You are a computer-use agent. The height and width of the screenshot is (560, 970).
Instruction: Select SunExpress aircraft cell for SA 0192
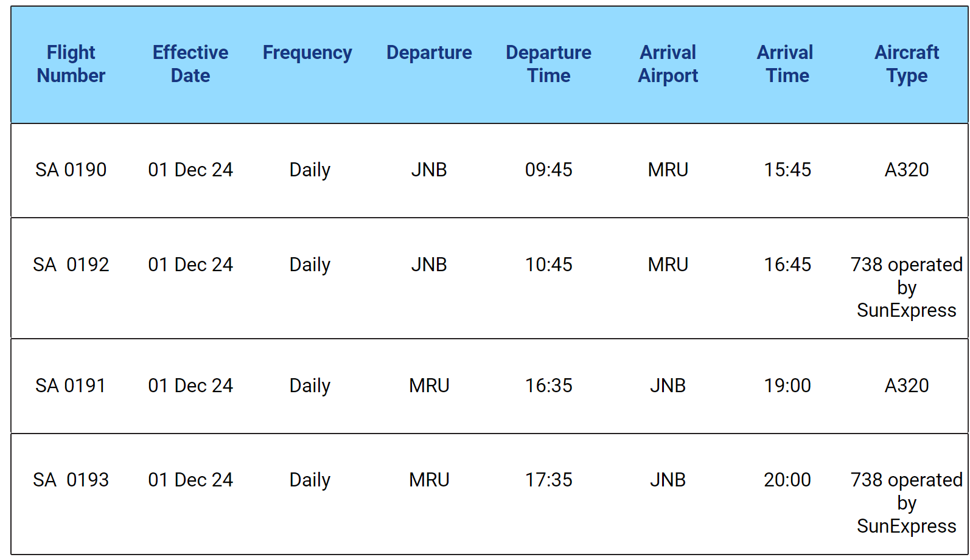[907, 288]
